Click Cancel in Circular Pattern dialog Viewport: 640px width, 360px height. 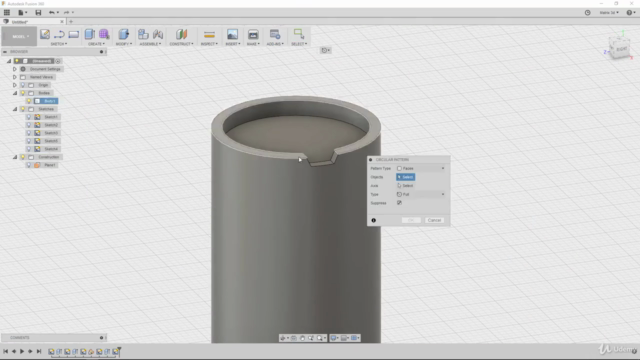tap(434, 220)
